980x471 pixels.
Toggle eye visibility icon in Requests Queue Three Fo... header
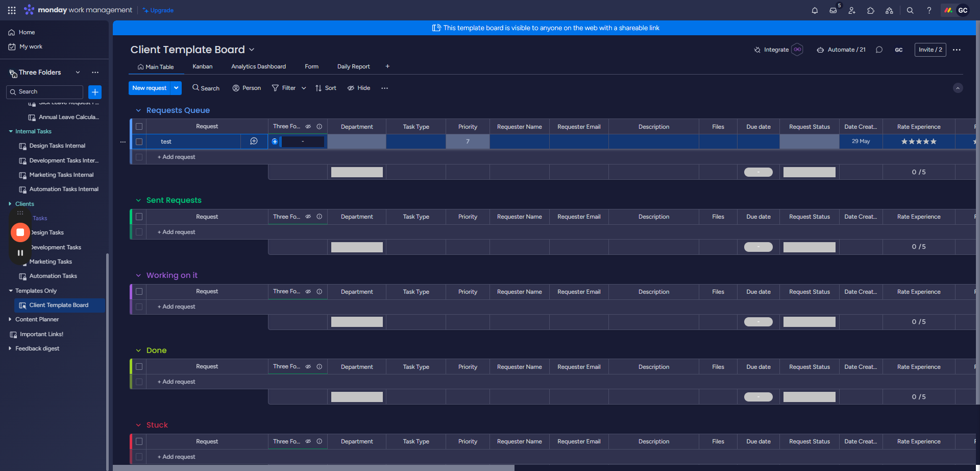pos(308,127)
